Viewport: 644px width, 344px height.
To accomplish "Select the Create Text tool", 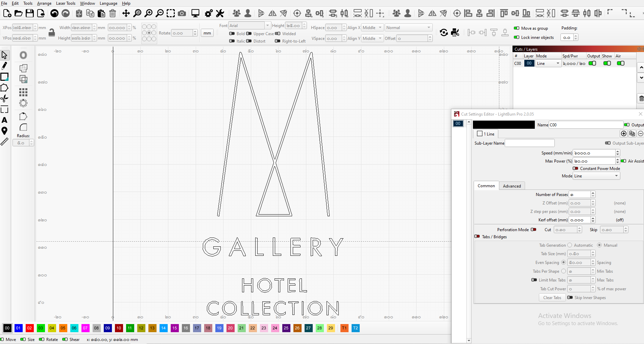I will 4,120.
